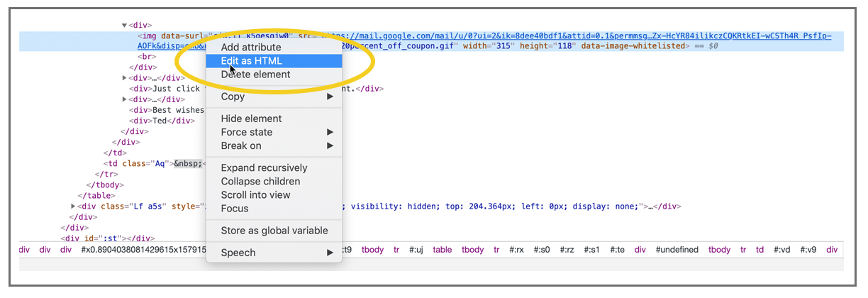Select Hide element option
The image size is (868, 298).
point(274,118)
